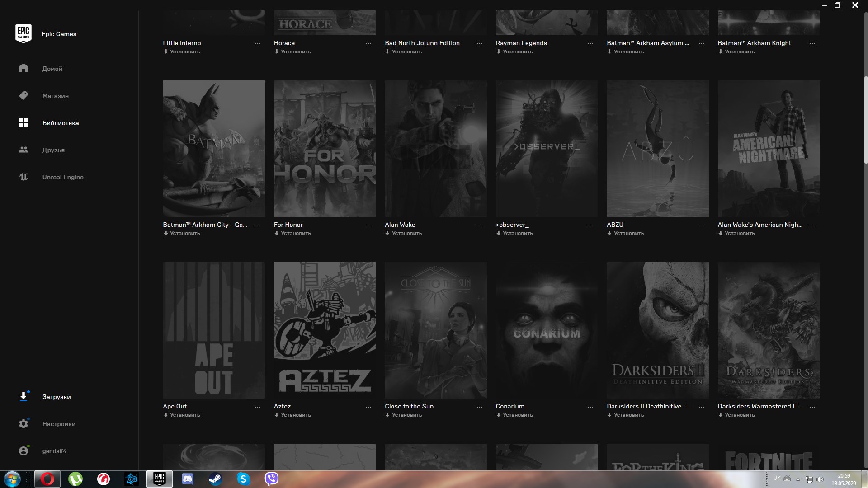This screenshot has height=488, width=868.
Task: Open the Настройки settings entry
Action: 59,424
